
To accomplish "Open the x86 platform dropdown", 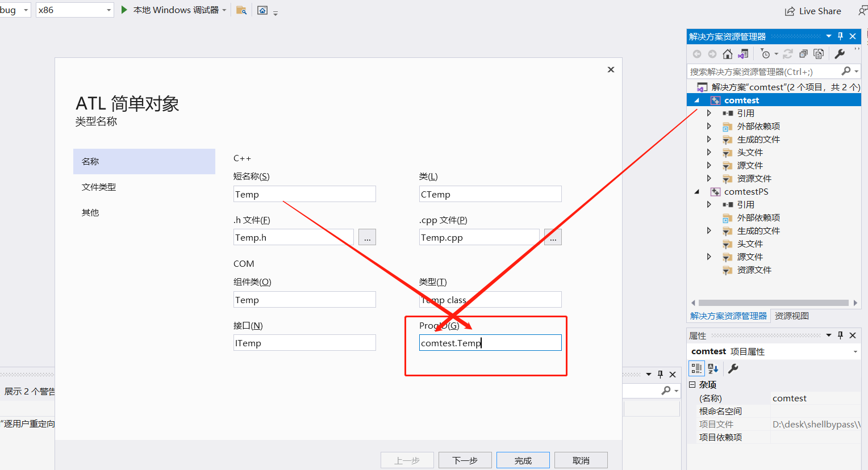I will (x=108, y=10).
